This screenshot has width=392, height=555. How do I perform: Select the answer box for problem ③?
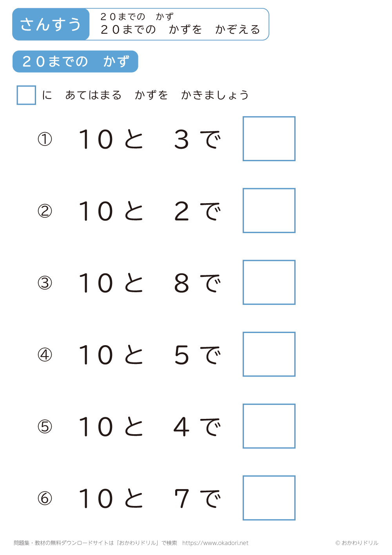click(269, 282)
